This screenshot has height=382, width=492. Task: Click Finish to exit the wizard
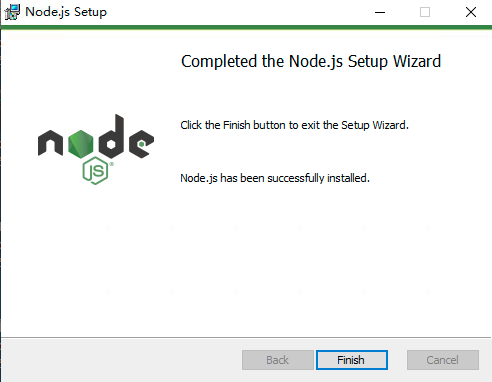(x=352, y=360)
